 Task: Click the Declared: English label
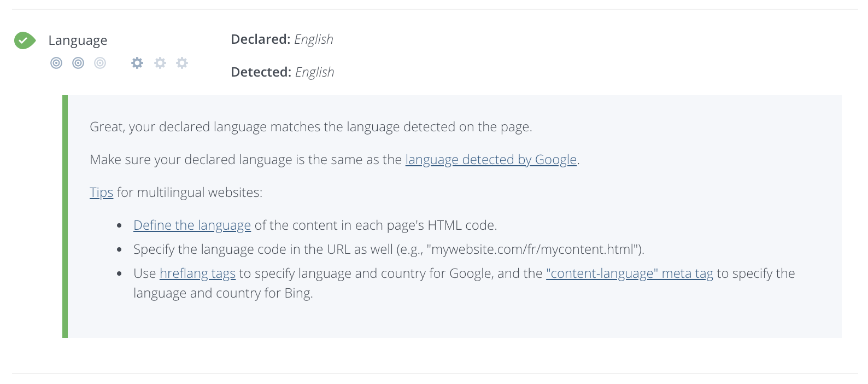tap(282, 39)
